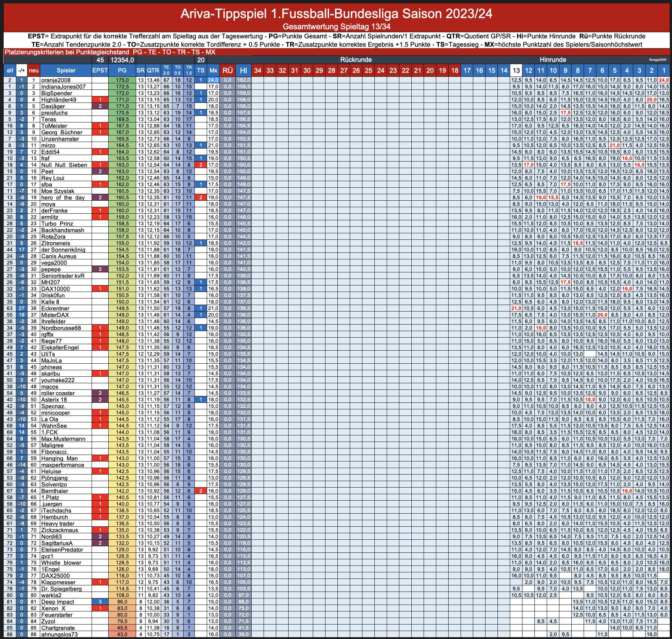The image size is (672, 639).
Task: Click the BigSpender name cell
Action: 56,93
